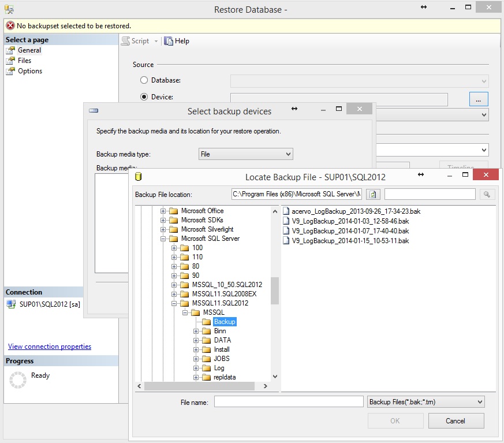This screenshot has width=504, height=443.
Task: Open the Files page in Select a page
Action: [24, 61]
